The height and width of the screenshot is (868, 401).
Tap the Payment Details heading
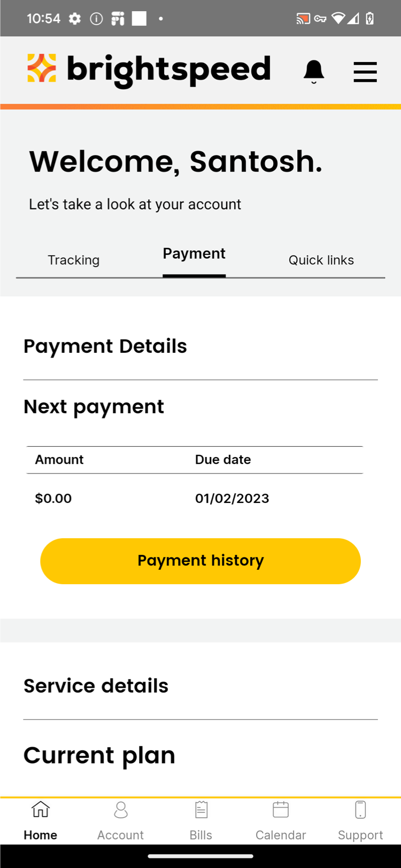tap(105, 346)
